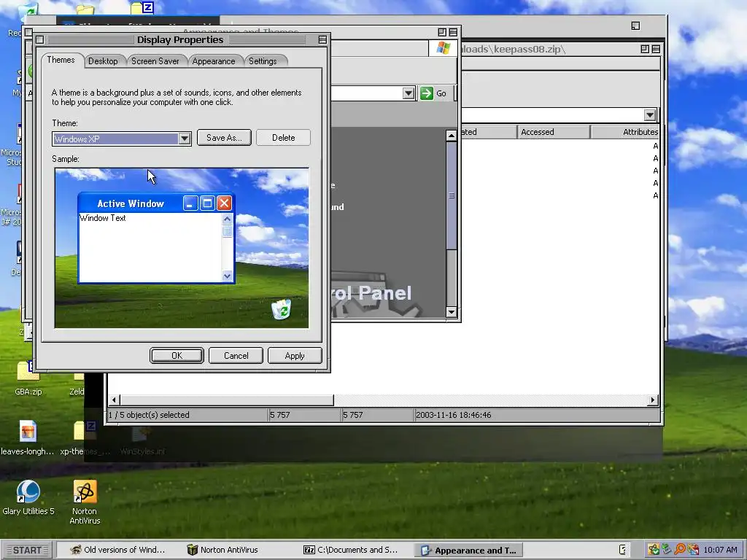Click the help icon left of system tray
This screenshot has width=747, height=560.
623,550
